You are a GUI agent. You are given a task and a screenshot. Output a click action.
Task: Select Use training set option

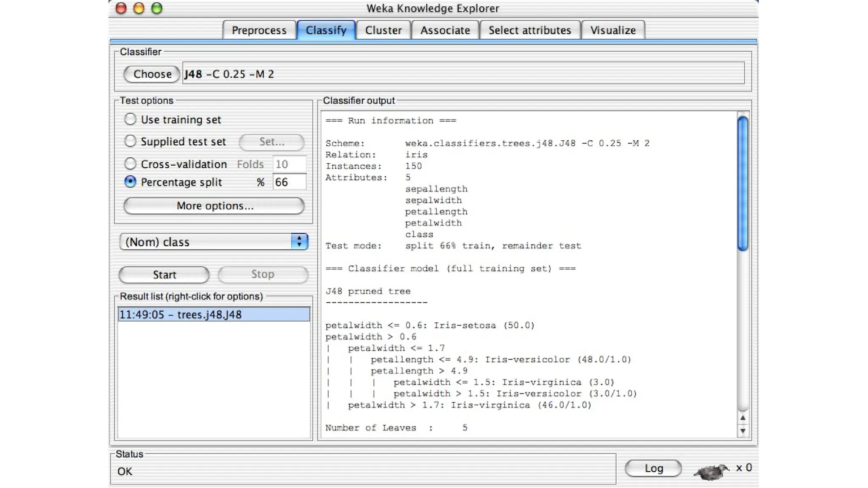click(130, 119)
